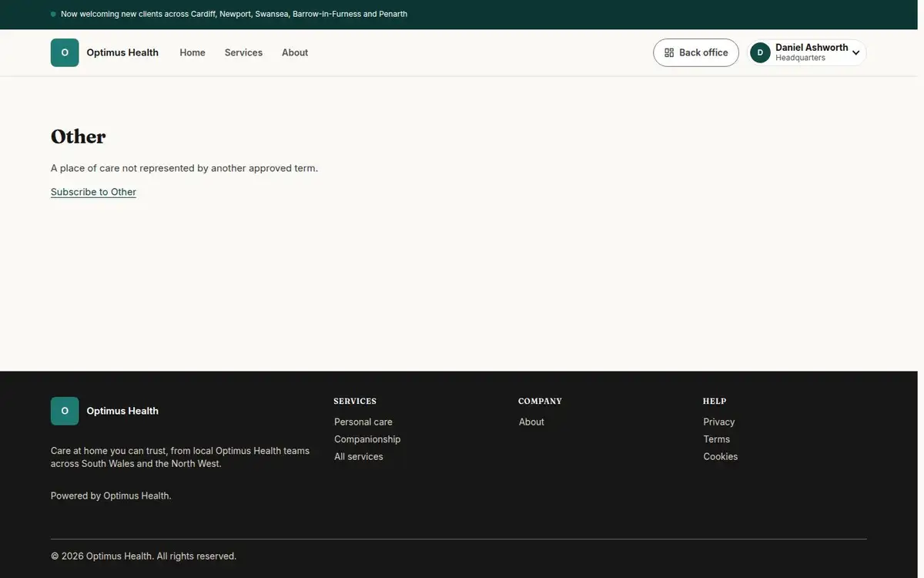Open the Privacy footer link
Screen dimensions: 924x578
(719, 422)
